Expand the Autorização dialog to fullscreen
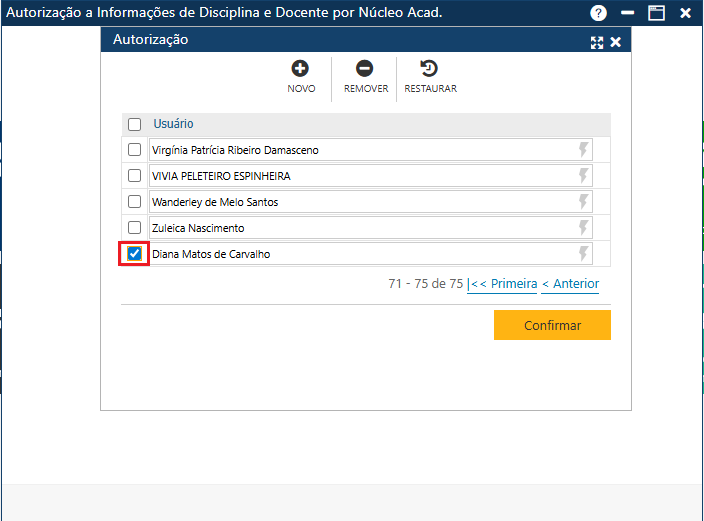Screen dimensions: 704x521 (597, 42)
